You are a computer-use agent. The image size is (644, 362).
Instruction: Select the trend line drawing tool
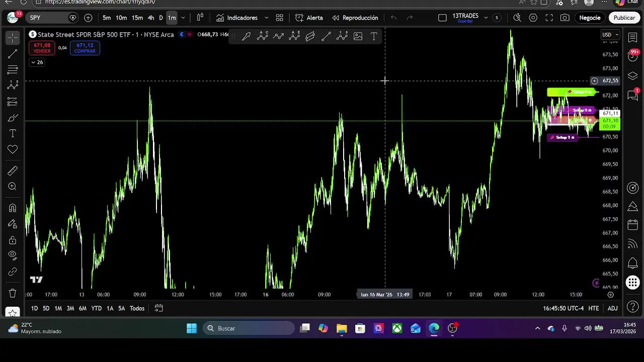13,54
